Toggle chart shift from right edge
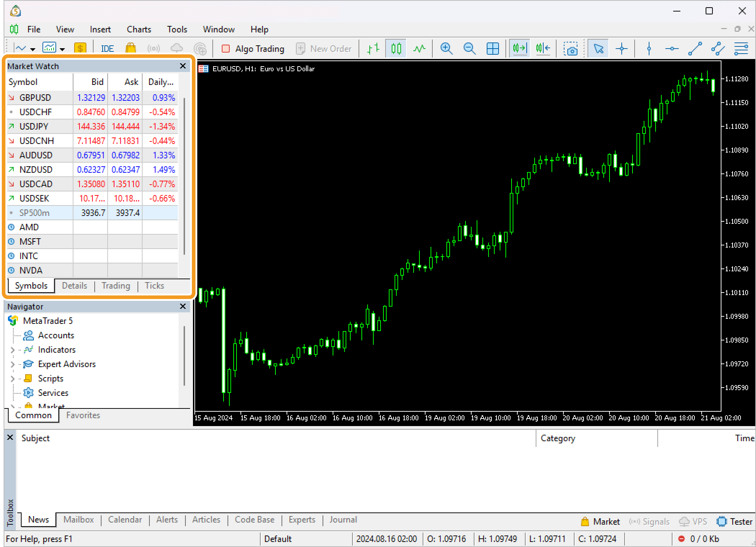This screenshot has height=547, width=756. tap(543, 48)
